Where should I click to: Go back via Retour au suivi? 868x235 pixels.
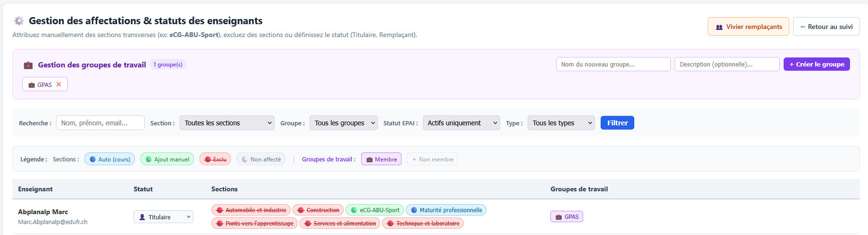826,27
